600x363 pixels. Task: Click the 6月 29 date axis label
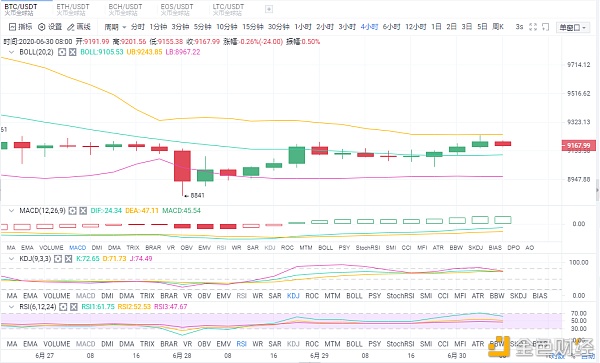[319, 356]
